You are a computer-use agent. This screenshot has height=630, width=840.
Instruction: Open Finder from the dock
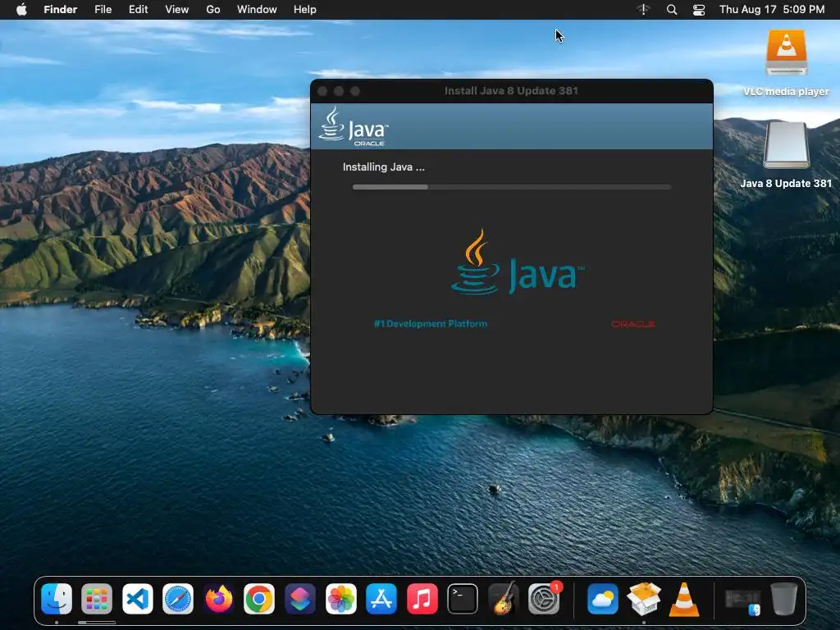point(57,599)
